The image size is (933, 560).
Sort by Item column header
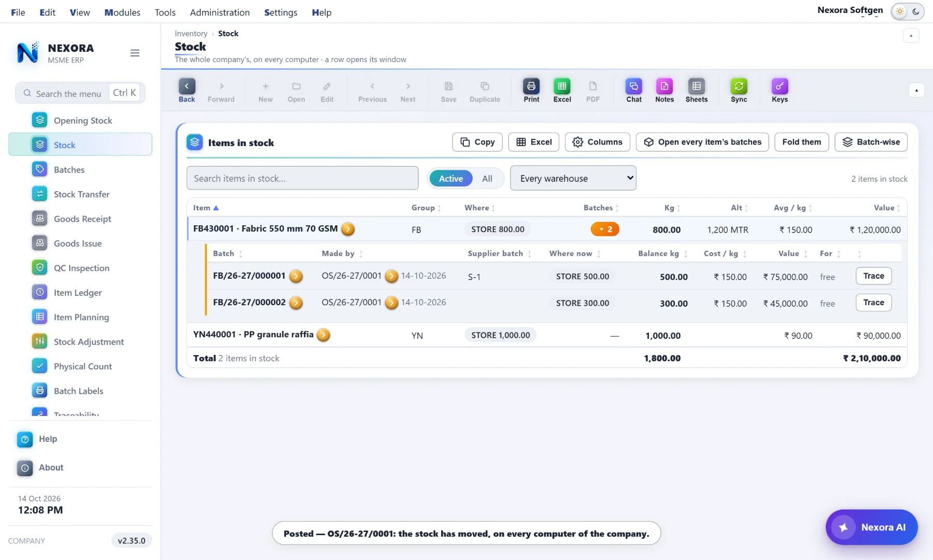tap(206, 208)
